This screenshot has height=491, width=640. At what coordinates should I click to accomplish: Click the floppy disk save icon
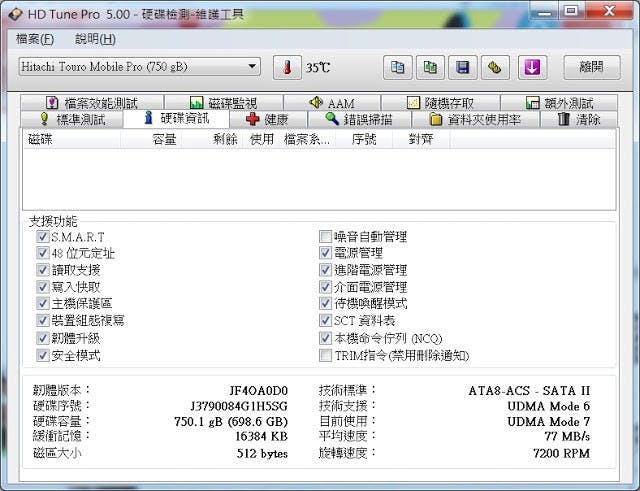click(x=462, y=67)
